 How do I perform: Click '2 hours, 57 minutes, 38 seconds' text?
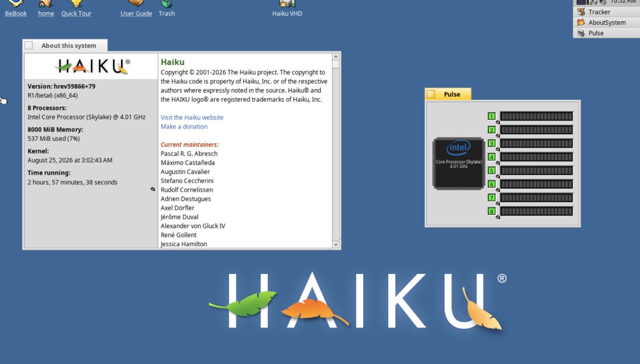pos(73,182)
